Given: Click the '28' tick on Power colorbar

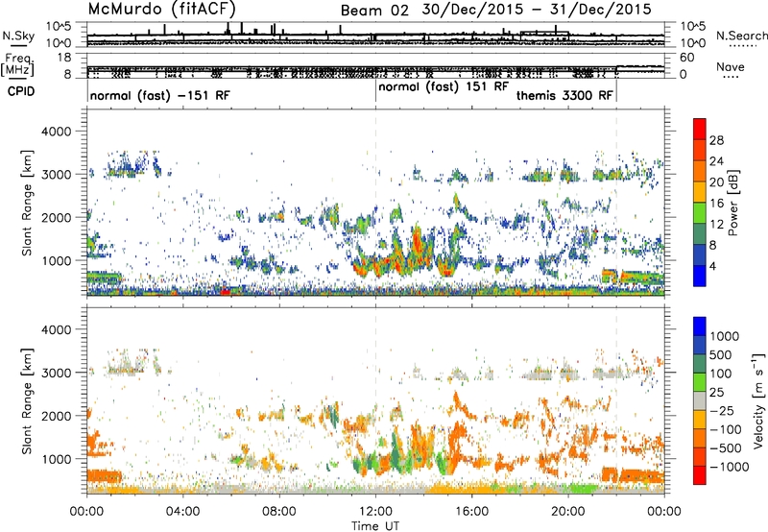Looking at the screenshot, I should [x=716, y=140].
